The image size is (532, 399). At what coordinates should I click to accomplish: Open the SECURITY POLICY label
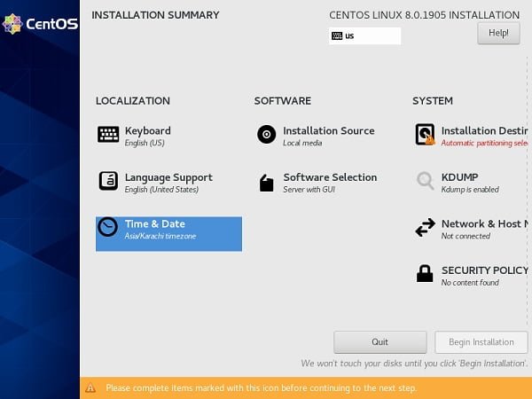point(484,270)
